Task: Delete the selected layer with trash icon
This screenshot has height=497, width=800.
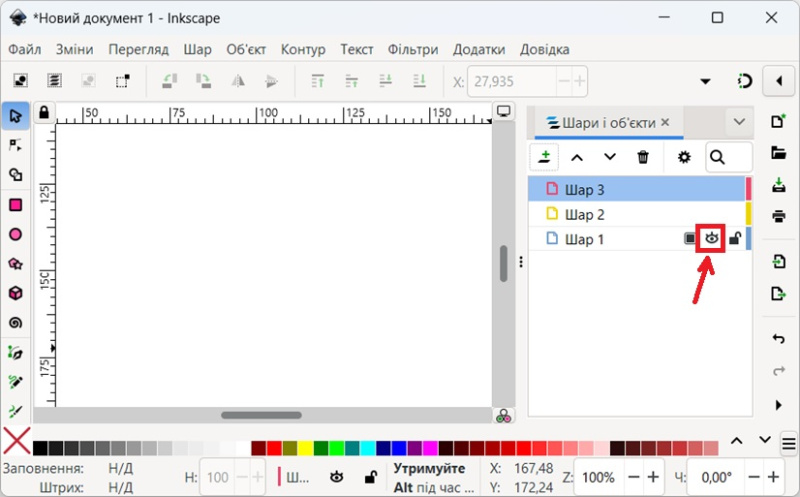Action: [x=643, y=157]
